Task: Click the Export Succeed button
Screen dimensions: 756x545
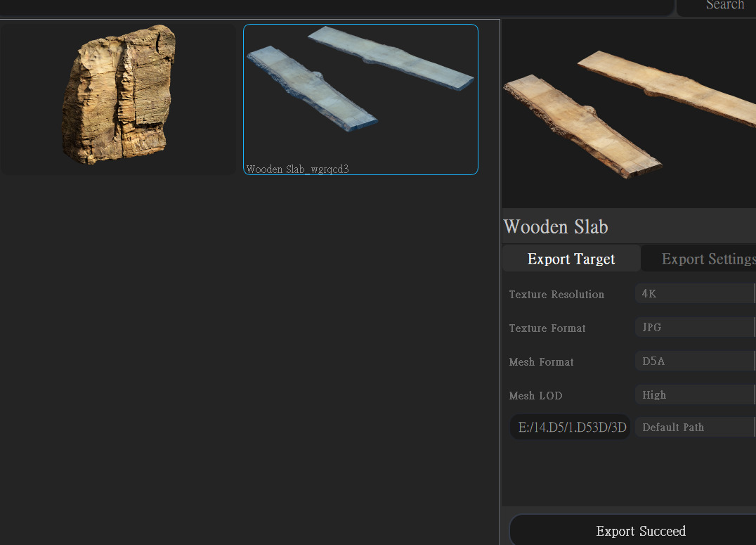Action: tap(632, 530)
